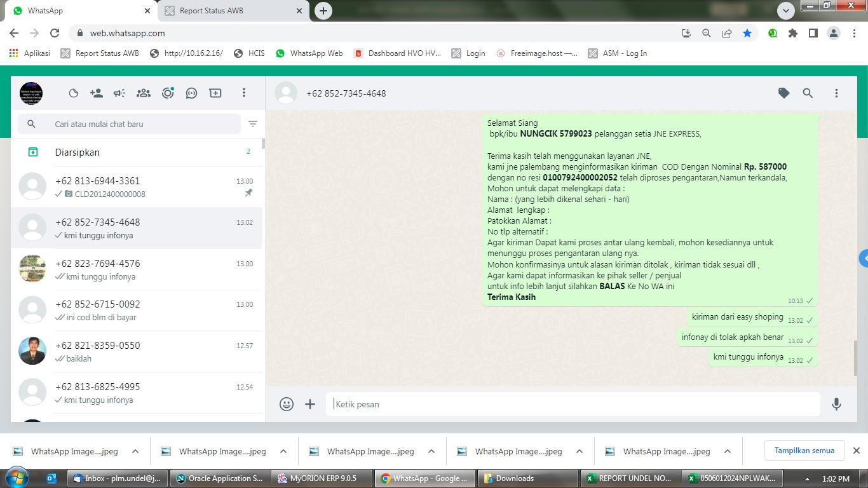Switch to the Report Status AWB tab

pos(232,11)
